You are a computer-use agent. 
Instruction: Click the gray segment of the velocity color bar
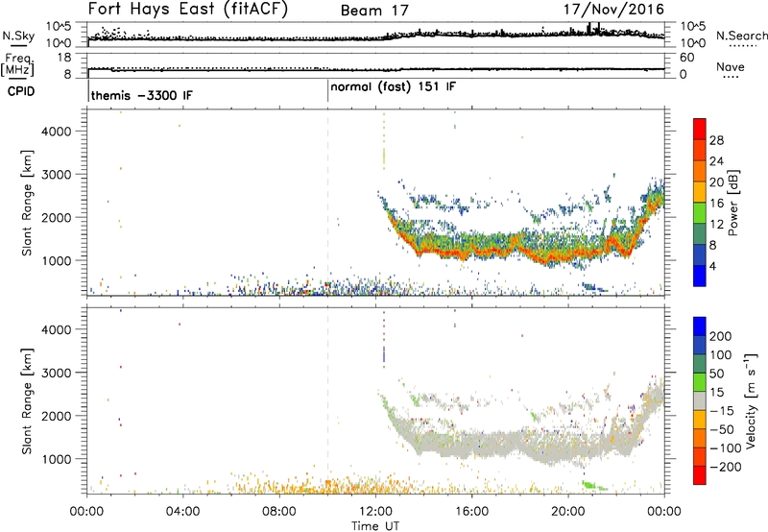pyautogui.click(x=700, y=400)
